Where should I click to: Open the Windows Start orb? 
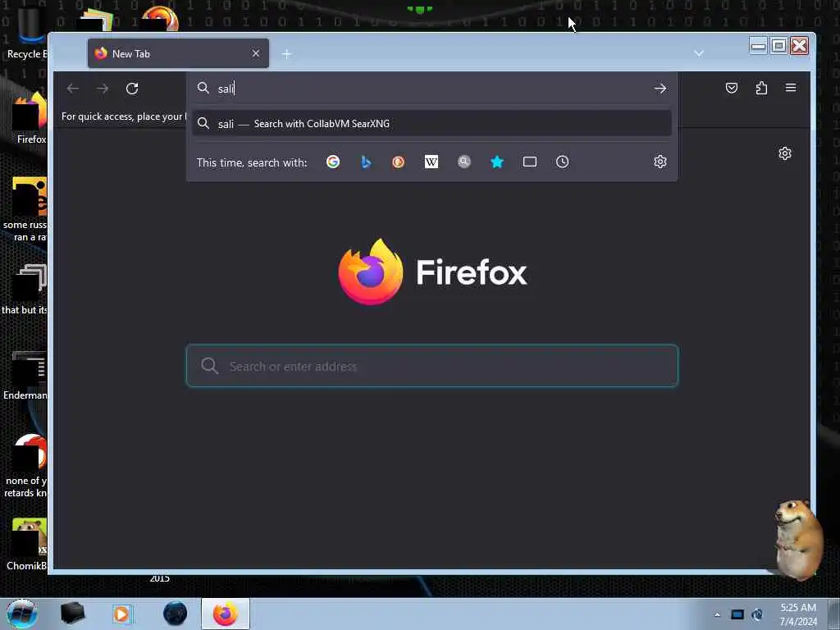click(21, 614)
